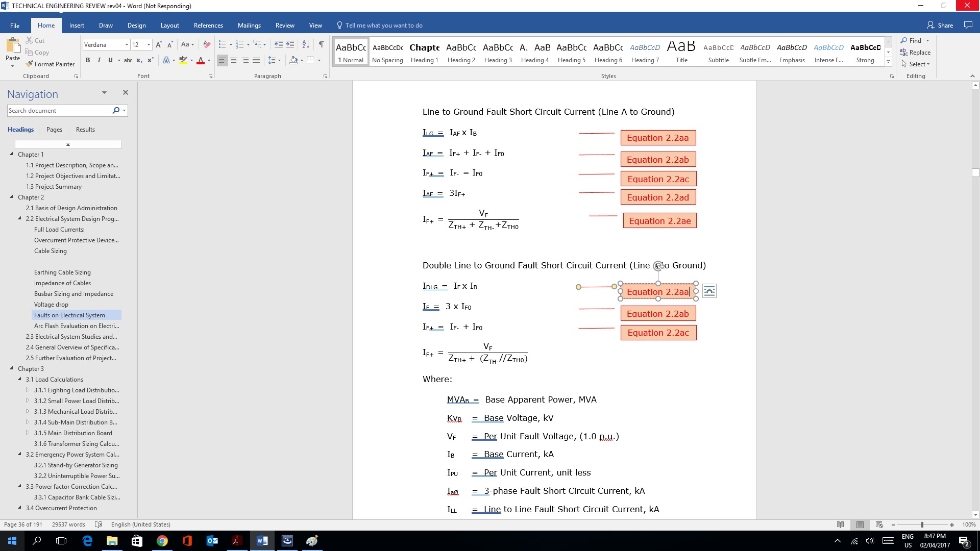Click the Shading paint bucket icon
This screenshot has height=551, width=980.
(293, 60)
